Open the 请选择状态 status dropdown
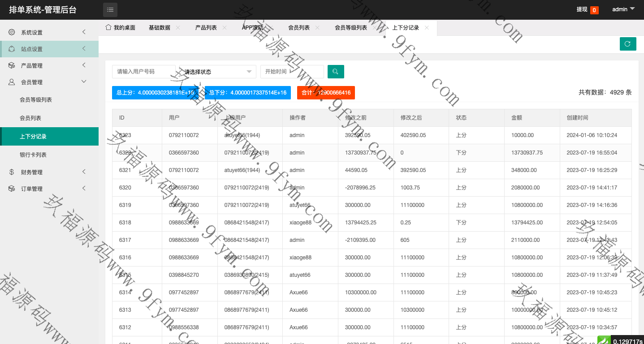The image size is (644, 344). pos(218,72)
